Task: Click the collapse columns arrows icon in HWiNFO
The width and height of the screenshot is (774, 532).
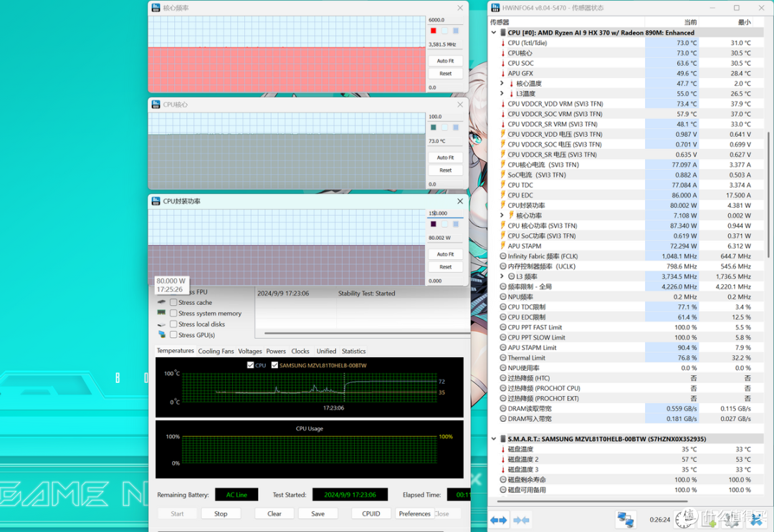Action: point(521,520)
